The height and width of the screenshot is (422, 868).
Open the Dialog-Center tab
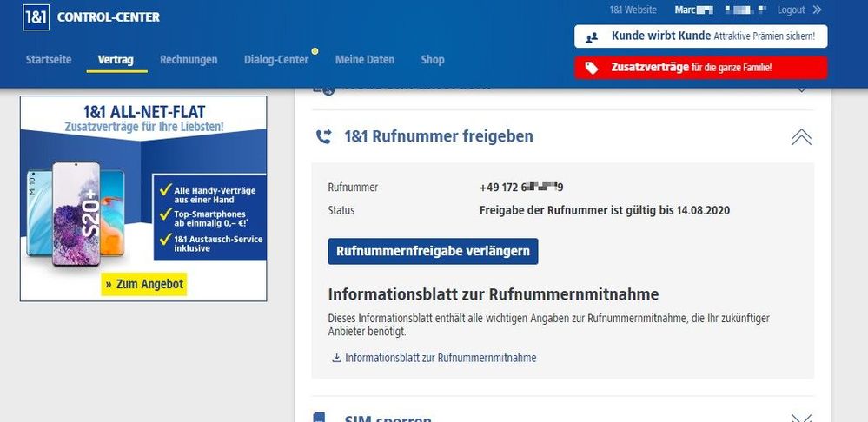point(276,60)
